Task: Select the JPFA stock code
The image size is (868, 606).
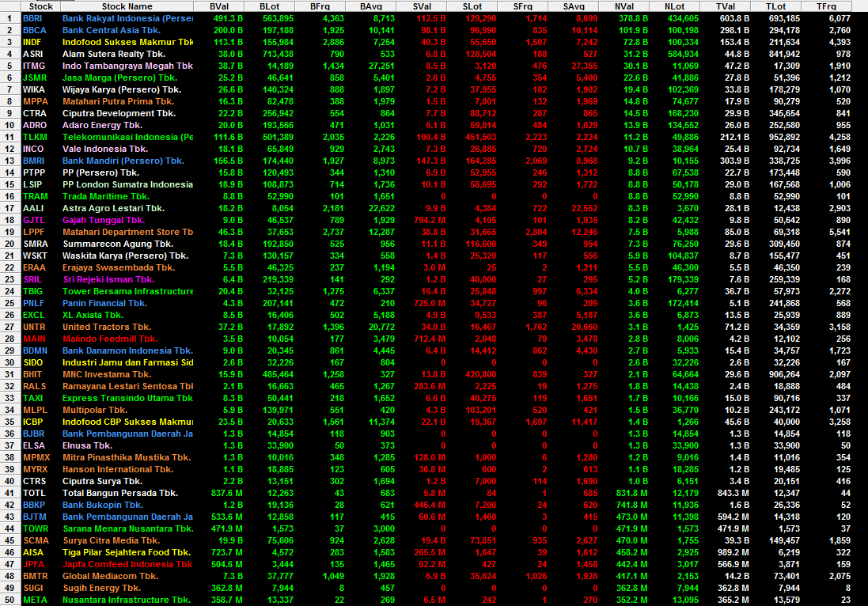Action: (x=33, y=565)
